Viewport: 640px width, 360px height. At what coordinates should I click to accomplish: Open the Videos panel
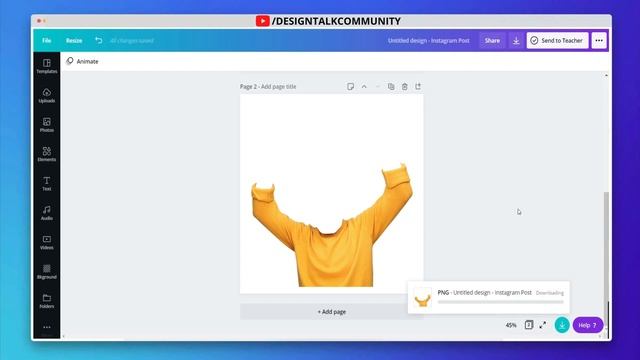[47, 242]
